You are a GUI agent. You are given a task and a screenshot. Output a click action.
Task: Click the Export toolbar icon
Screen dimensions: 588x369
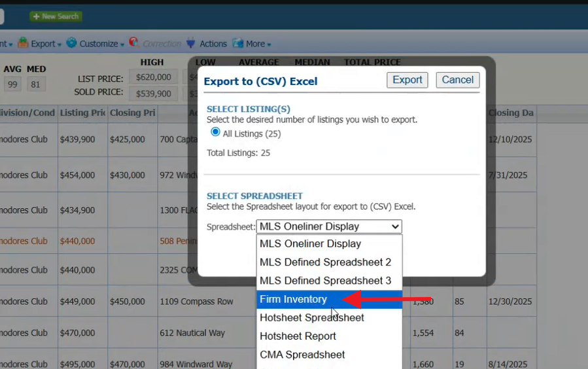click(x=23, y=43)
